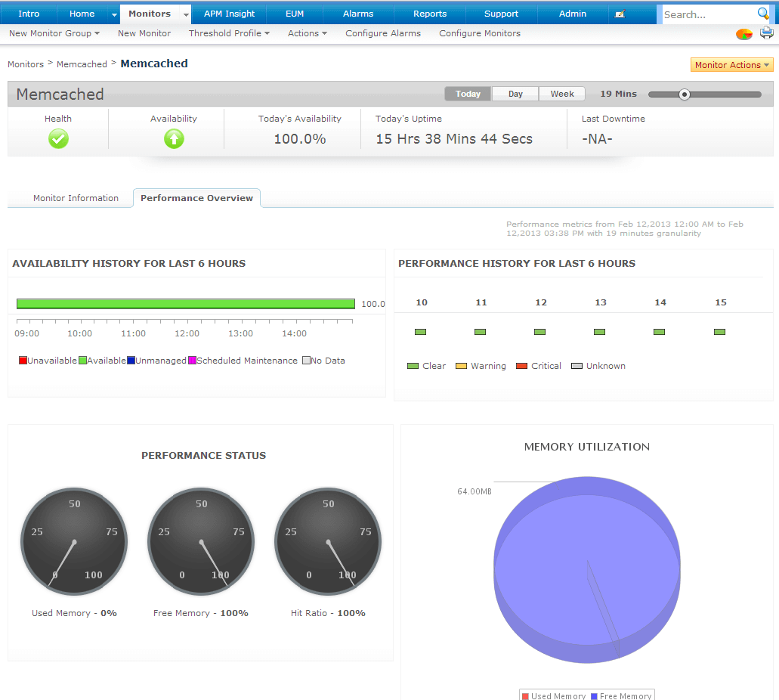Click the 100.0% Today's Availability value
Image resolution: width=779 pixels, height=700 pixels.
pos(299,138)
